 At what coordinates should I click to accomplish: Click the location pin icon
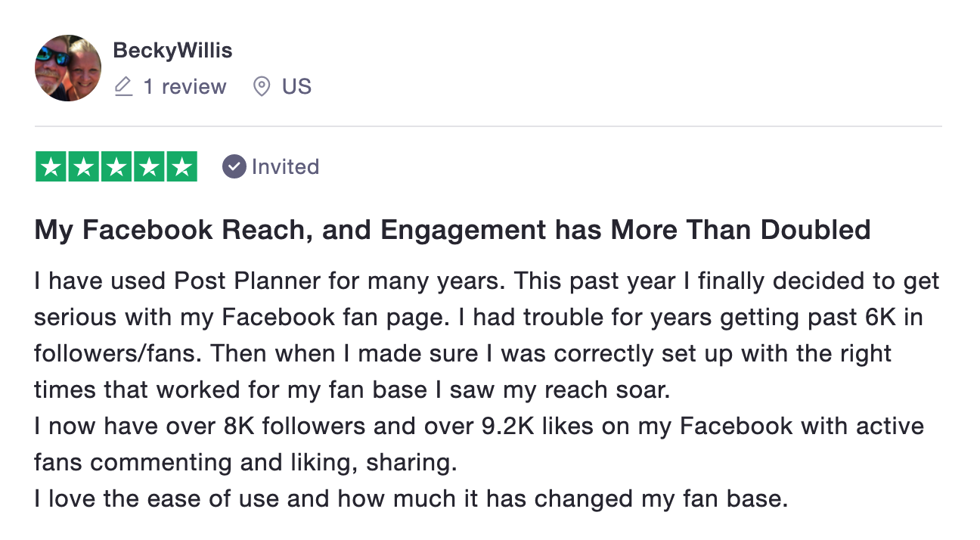pos(262,87)
